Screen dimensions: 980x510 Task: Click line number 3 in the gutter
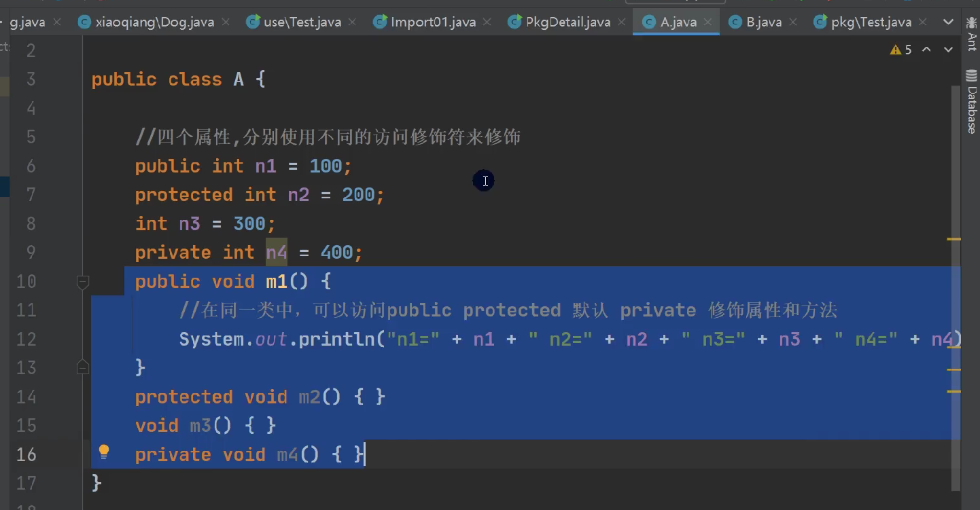pyautogui.click(x=31, y=79)
